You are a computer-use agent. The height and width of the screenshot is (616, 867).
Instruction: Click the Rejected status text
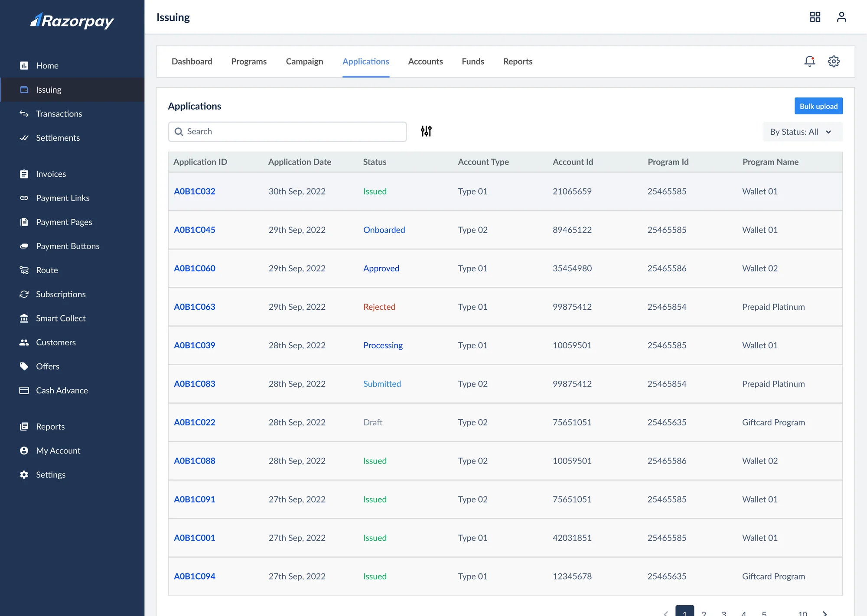379,307
